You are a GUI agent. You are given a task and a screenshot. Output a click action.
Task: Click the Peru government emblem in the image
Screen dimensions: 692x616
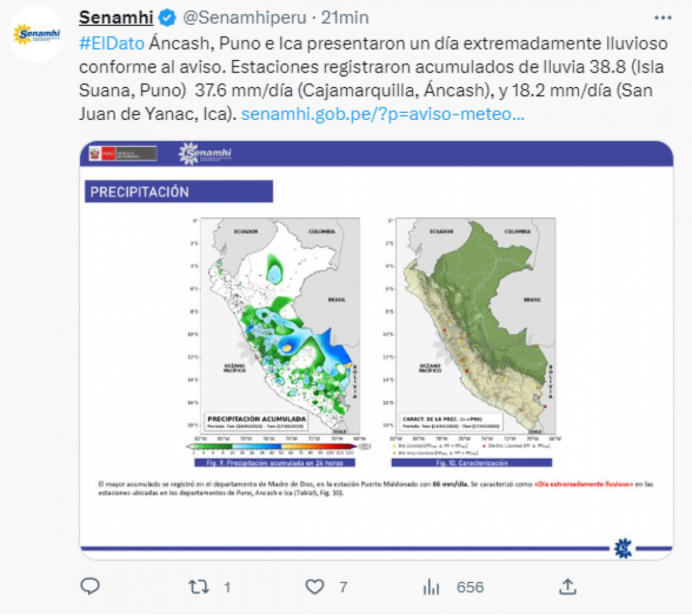(122, 152)
